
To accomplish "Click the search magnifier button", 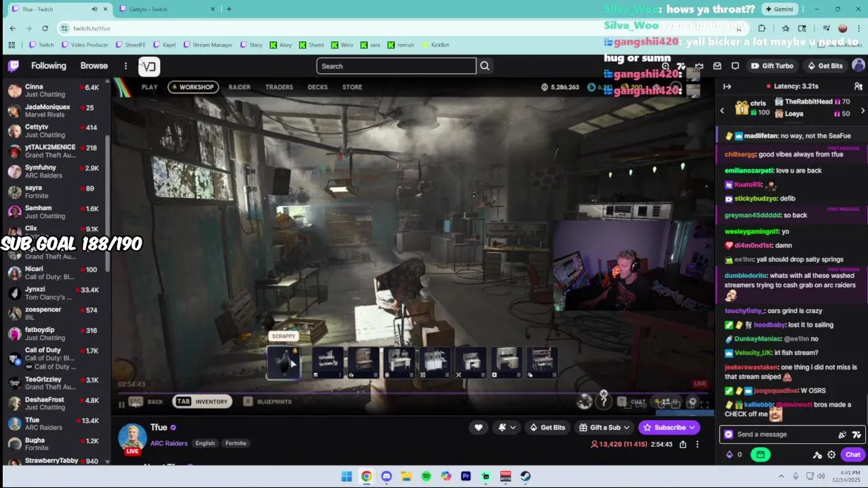I will [485, 66].
